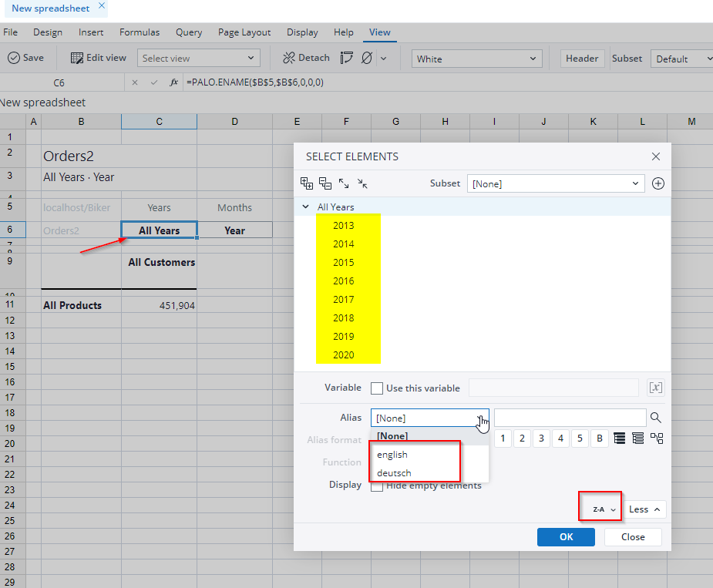This screenshot has width=713, height=588.
Task: Click the Edit view toolbar icon
Action: (x=77, y=58)
